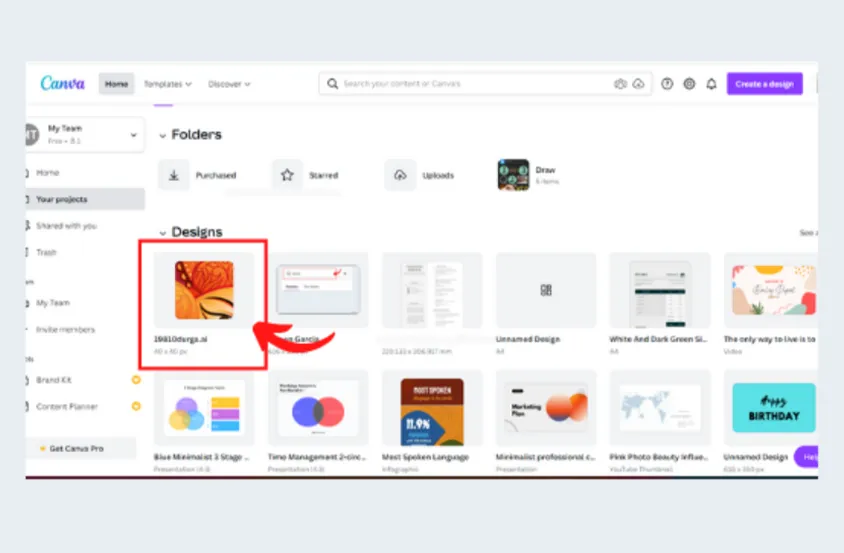This screenshot has height=553, width=844.
Task: Click the camera icon in search bar
Action: [x=620, y=83]
